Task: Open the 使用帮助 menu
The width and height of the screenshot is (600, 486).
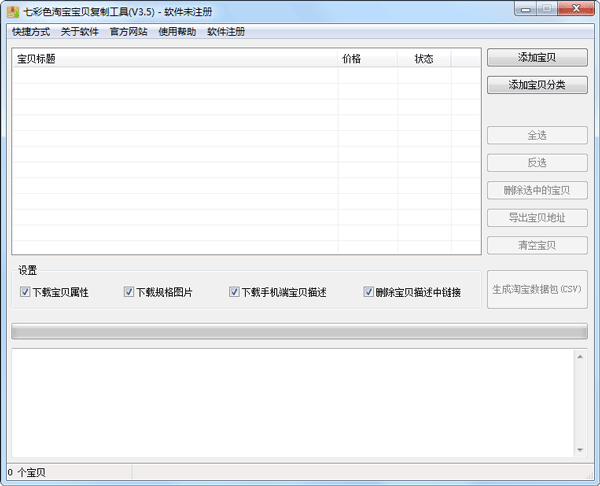Action: pos(177,32)
